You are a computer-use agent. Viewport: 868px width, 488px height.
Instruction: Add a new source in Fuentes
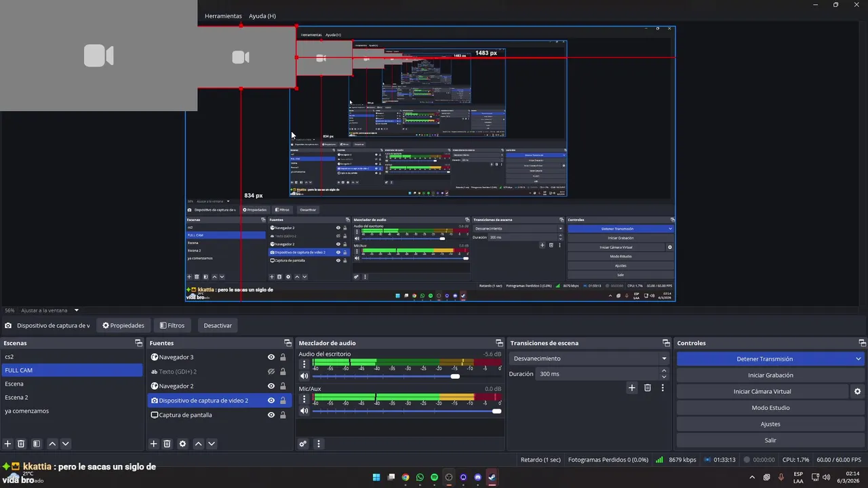pos(154,444)
